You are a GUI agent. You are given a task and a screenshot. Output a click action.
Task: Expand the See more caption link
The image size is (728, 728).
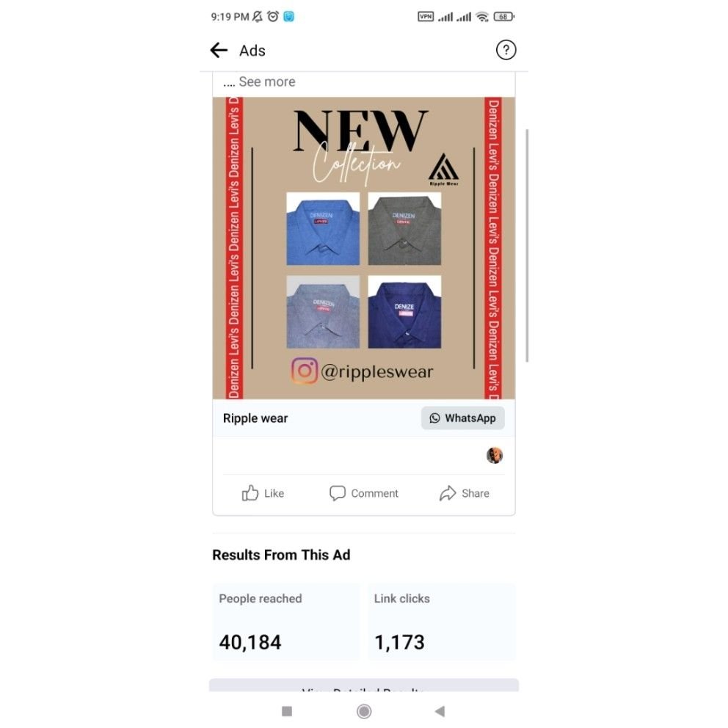tap(267, 81)
